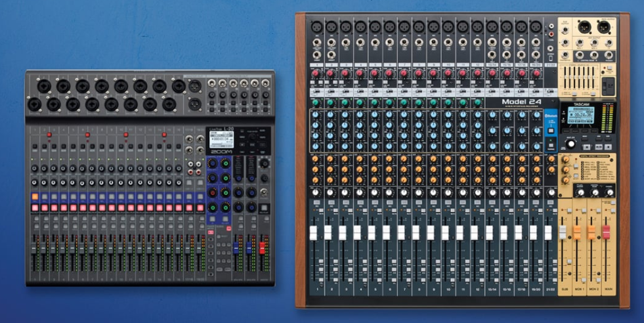This screenshot has height=323, width=644.
Task: Click the Tascam rocker power switch
Action: click(x=607, y=86)
